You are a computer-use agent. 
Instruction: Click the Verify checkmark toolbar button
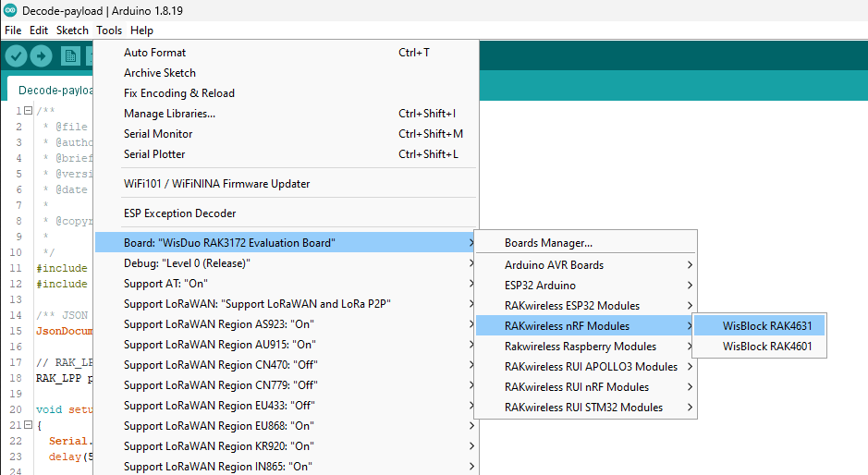click(16, 56)
